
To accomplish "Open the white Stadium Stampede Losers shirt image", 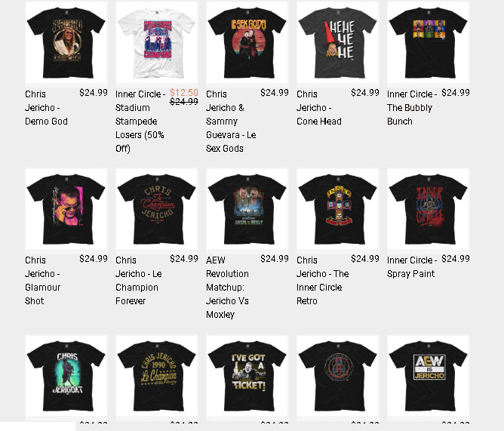I will tap(156, 42).
